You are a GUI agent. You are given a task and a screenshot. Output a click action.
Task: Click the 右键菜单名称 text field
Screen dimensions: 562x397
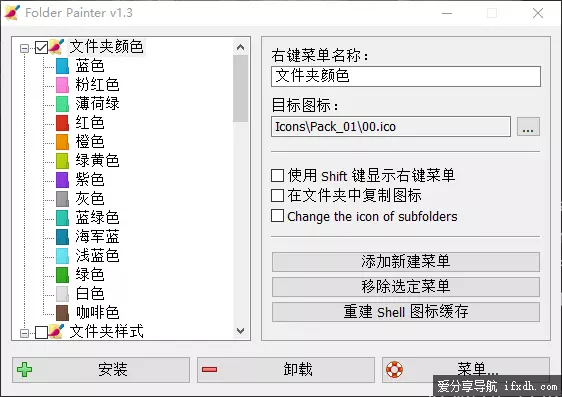click(x=406, y=76)
